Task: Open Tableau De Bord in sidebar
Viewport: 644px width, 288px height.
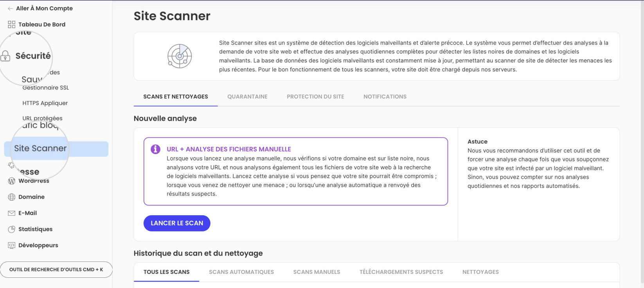Action: (x=42, y=24)
